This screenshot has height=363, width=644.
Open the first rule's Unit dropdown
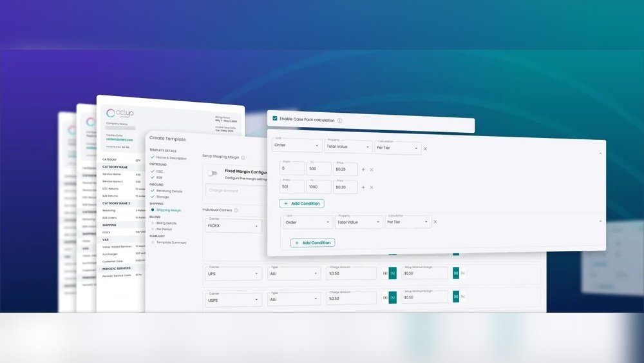pyautogui.click(x=297, y=145)
